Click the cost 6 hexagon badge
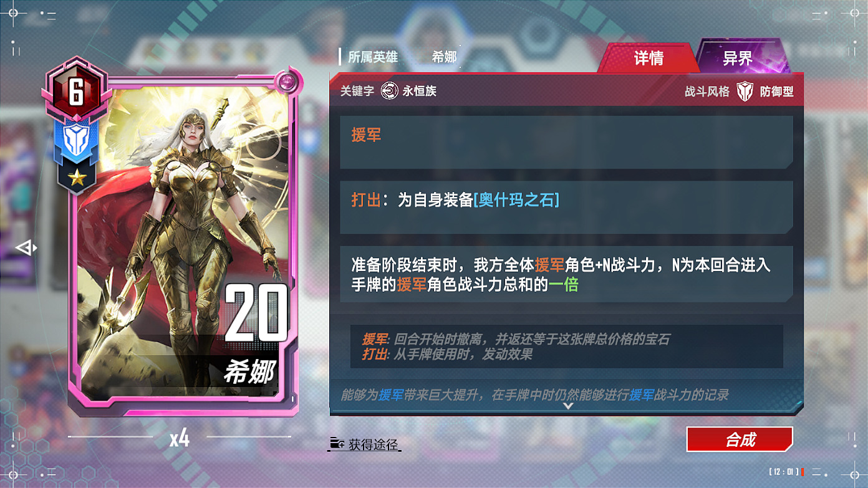 pyautogui.click(x=75, y=92)
